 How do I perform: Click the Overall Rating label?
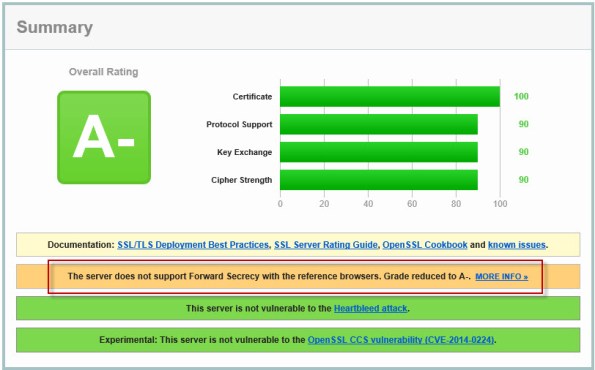point(104,72)
